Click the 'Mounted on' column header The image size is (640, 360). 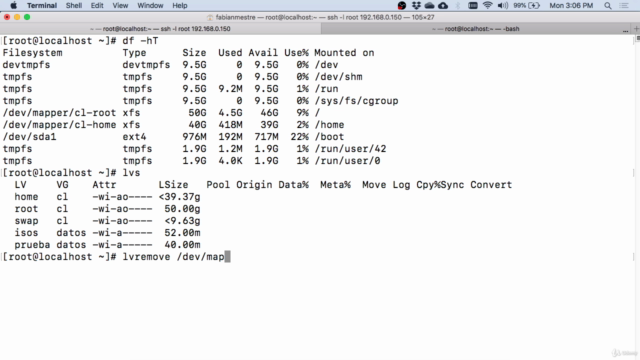(x=344, y=53)
